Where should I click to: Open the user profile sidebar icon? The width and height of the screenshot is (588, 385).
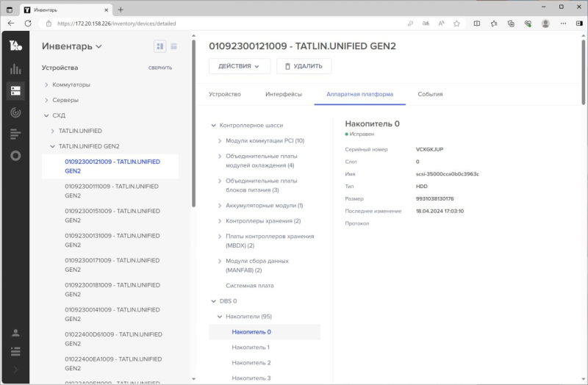pos(15,333)
